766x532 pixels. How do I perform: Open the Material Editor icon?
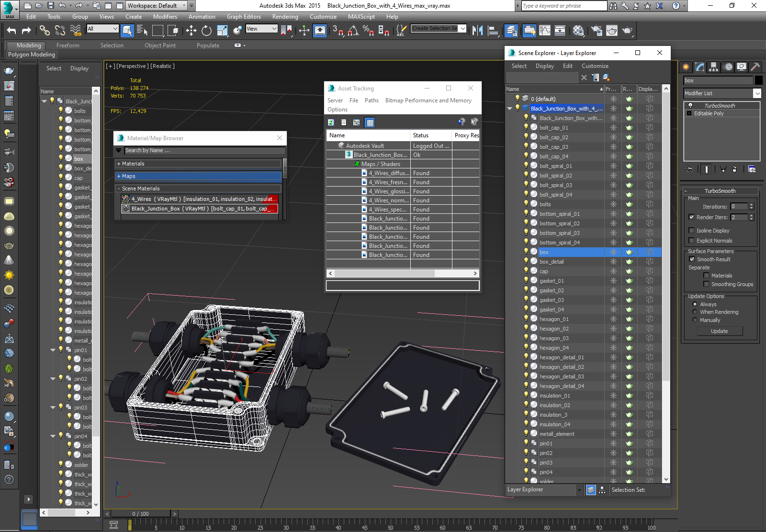578,31
